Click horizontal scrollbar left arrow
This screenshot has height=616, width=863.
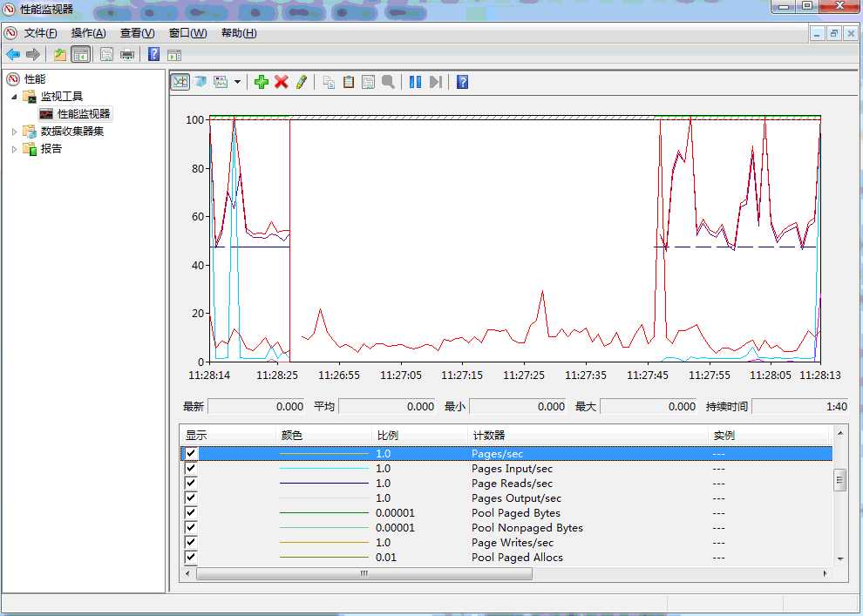tap(187, 573)
